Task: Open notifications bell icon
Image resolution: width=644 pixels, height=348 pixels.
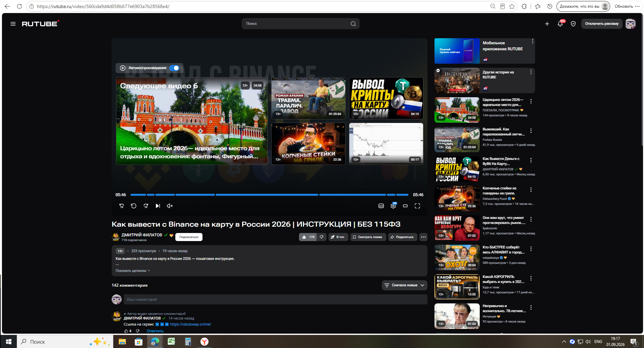Action: click(560, 24)
